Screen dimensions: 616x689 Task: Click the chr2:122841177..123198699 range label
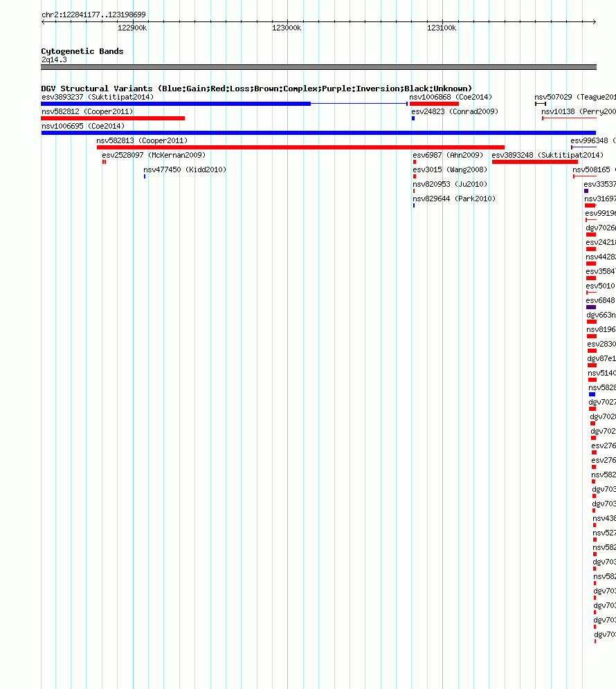click(x=93, y=15)
